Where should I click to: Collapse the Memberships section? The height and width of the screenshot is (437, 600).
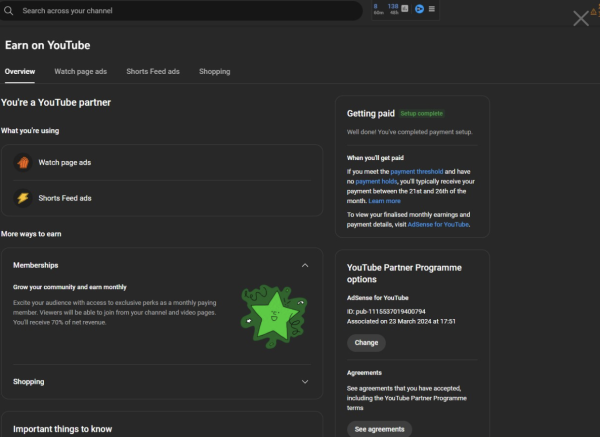point(304,265)
